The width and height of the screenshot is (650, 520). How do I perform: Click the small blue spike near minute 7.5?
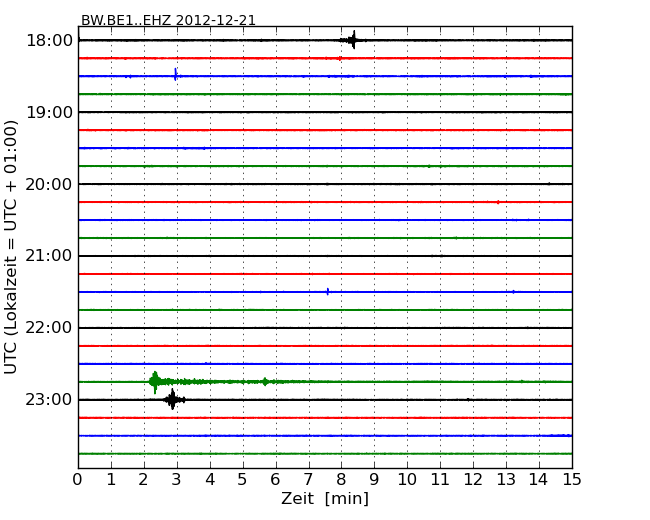[x=328, y=292]
